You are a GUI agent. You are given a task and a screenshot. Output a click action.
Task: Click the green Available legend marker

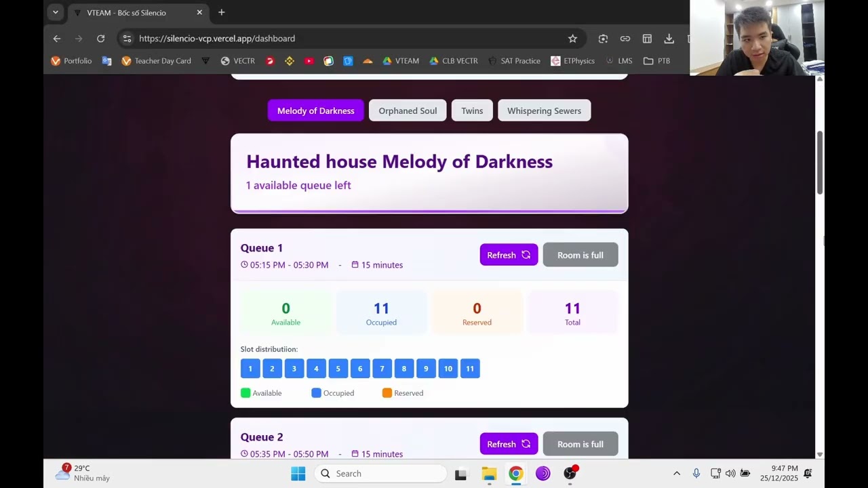(245, 392)
